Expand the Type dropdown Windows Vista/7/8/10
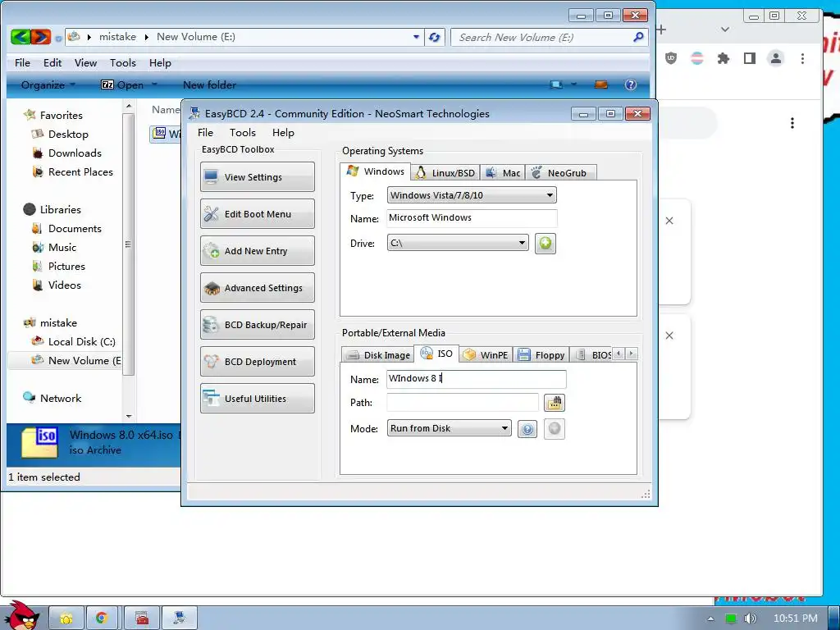The image size is (840, 630). tap(472, 195)
